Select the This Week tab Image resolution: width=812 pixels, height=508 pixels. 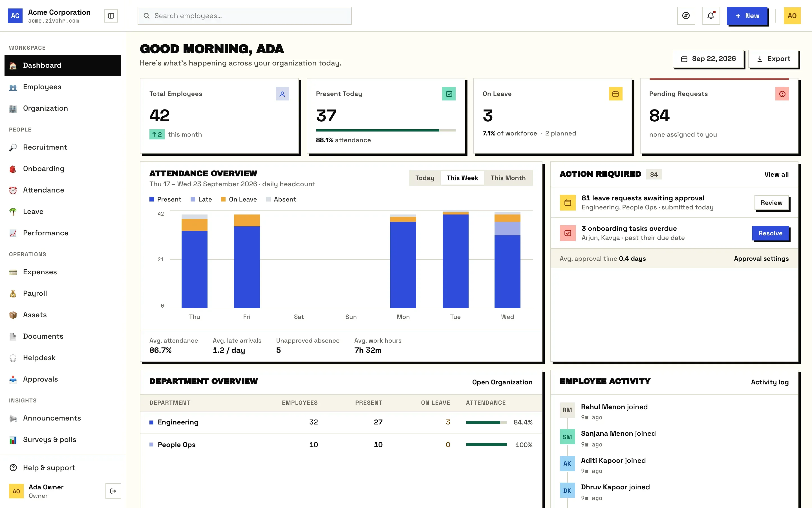click(x=462, y=178)
